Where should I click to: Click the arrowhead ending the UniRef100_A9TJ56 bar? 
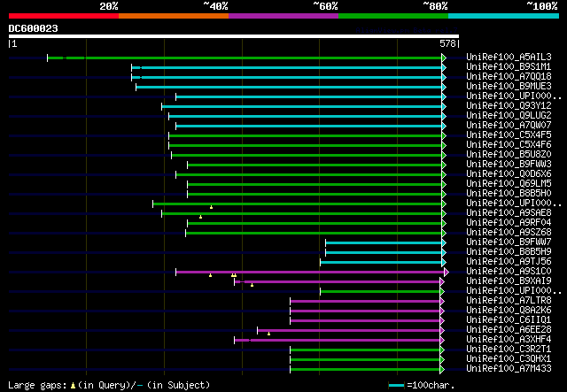[444, 263]
